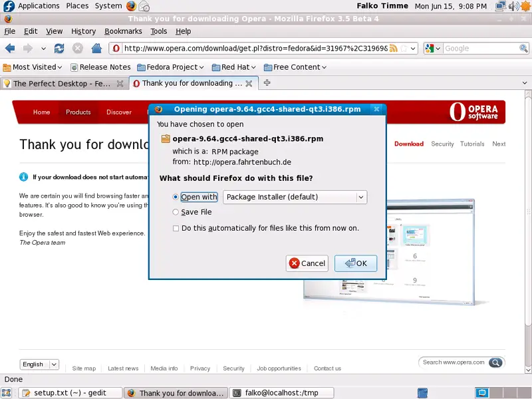Viewport: 532px width, 399px height.
Task: Select the Save File radio button
Action: tap(176, 212)
